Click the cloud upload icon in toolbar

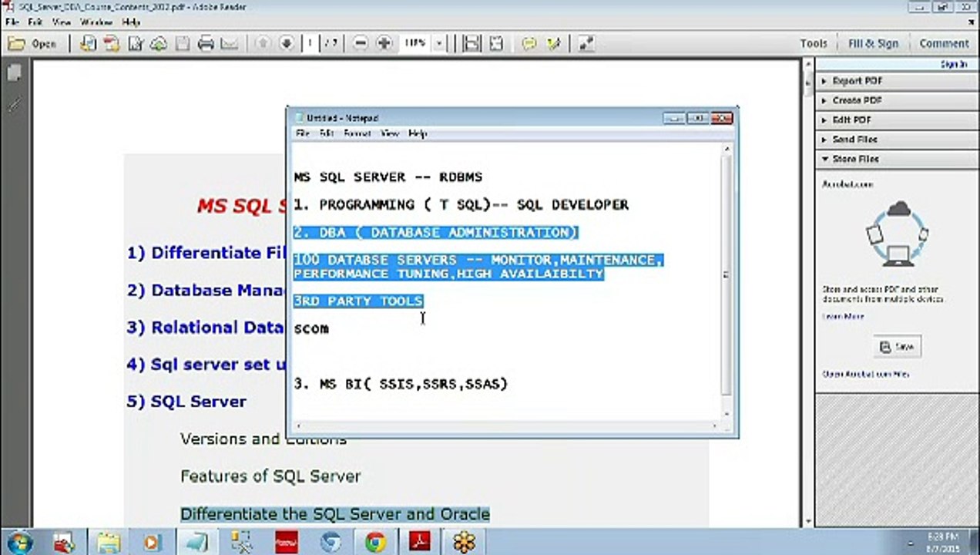click(x=159, y=44)
